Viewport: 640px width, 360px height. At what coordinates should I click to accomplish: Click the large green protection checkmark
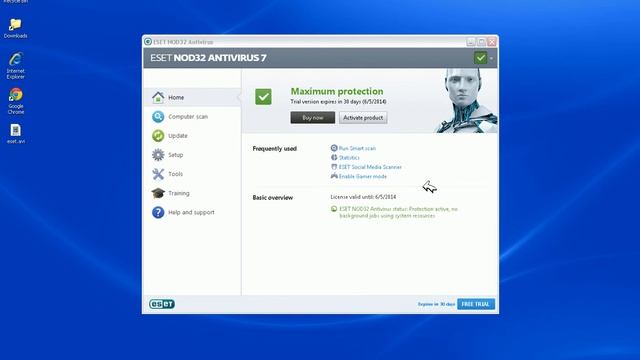(263, 97)
